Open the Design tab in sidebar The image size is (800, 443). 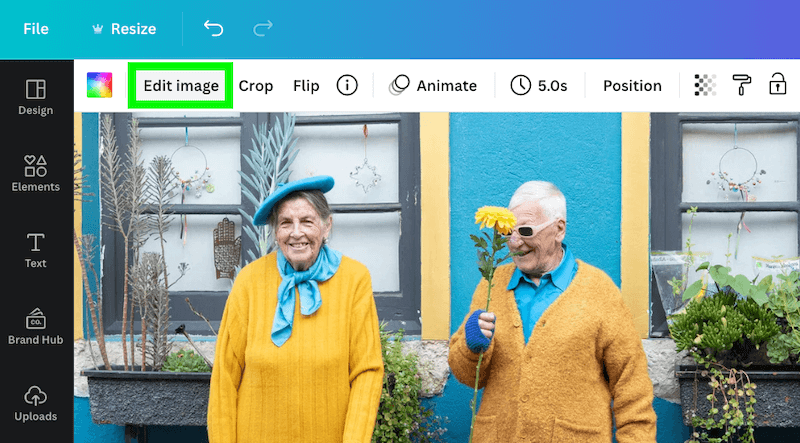click(x=36, y=97)
